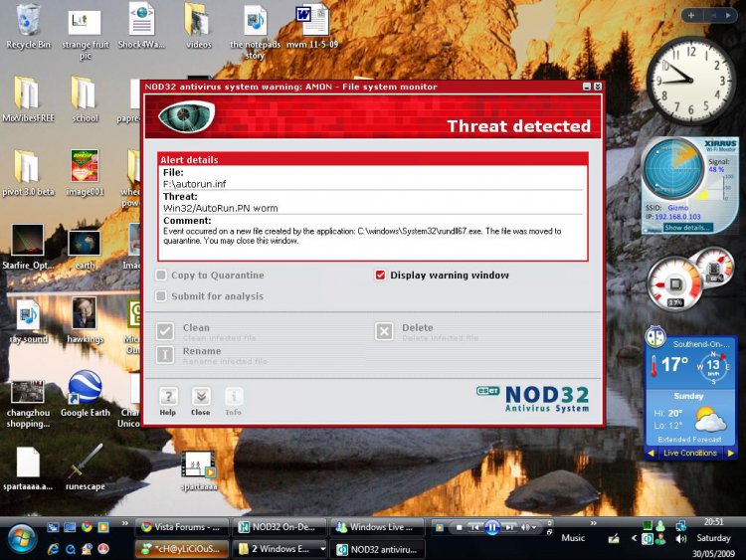Toggle Copy to Quarantine checkbox

(161, 275)
